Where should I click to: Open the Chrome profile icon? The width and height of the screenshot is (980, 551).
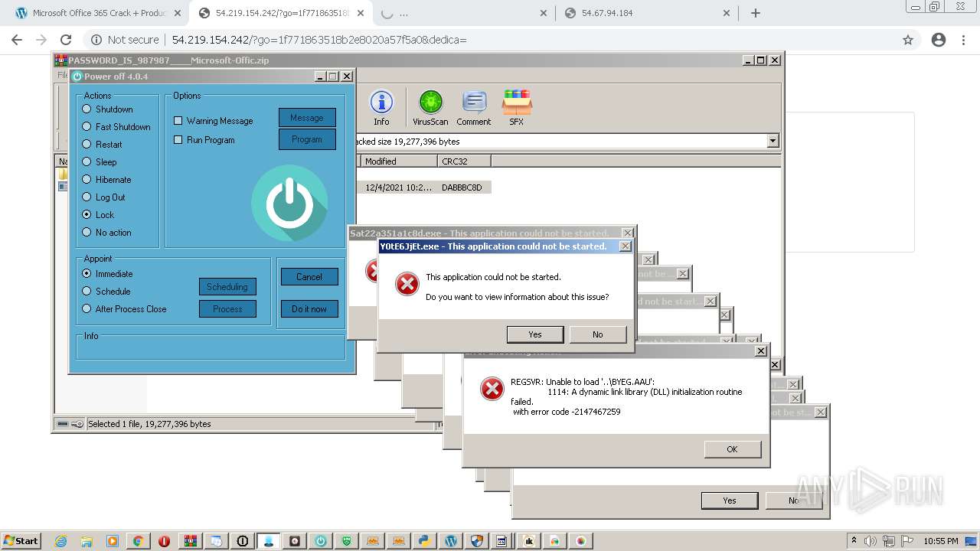[x=939, y=40]
